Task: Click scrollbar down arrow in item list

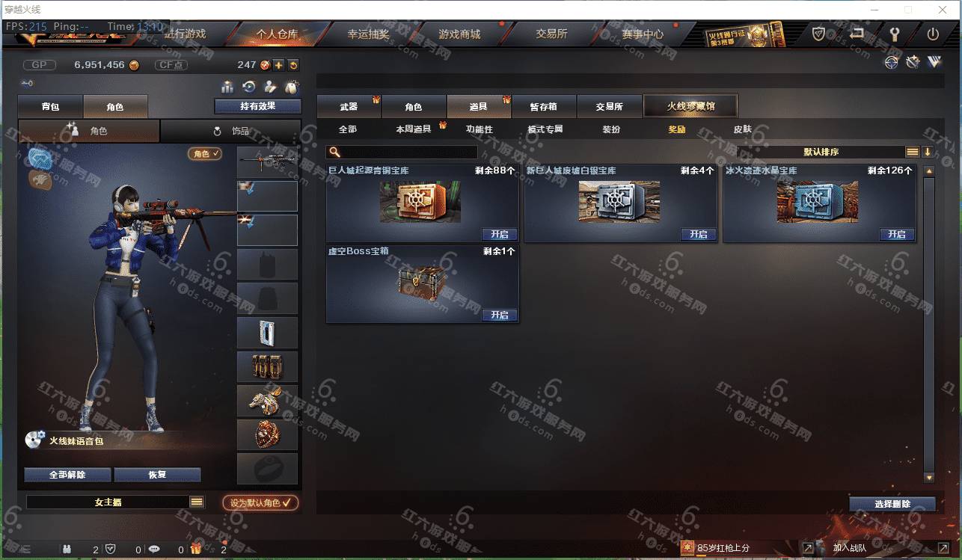Action: (929, 477)
